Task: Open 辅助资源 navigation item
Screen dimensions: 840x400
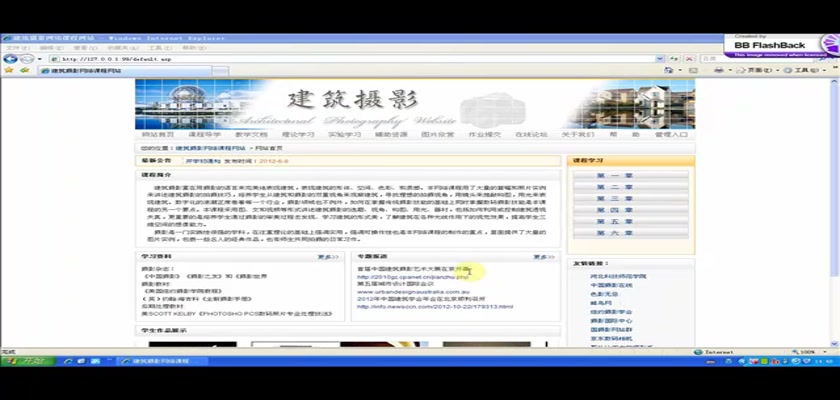Action: [x=391, y=134]
